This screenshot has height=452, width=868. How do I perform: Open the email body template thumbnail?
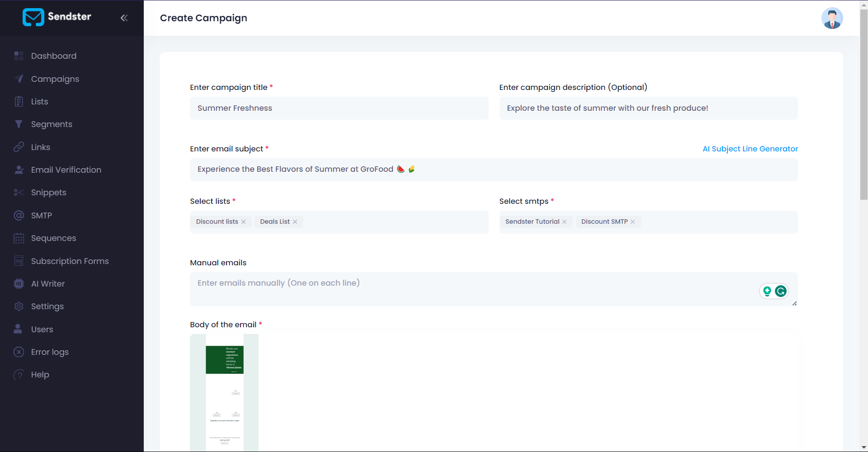224,392
